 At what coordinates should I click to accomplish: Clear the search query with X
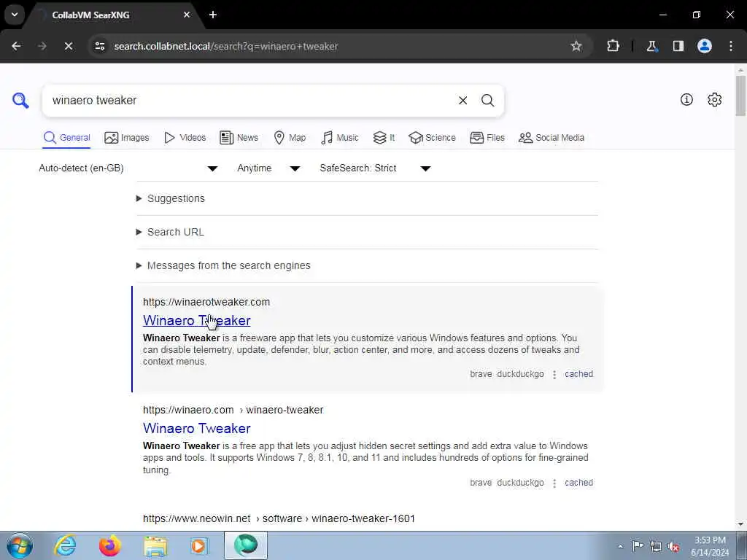(x=462, y=101)
